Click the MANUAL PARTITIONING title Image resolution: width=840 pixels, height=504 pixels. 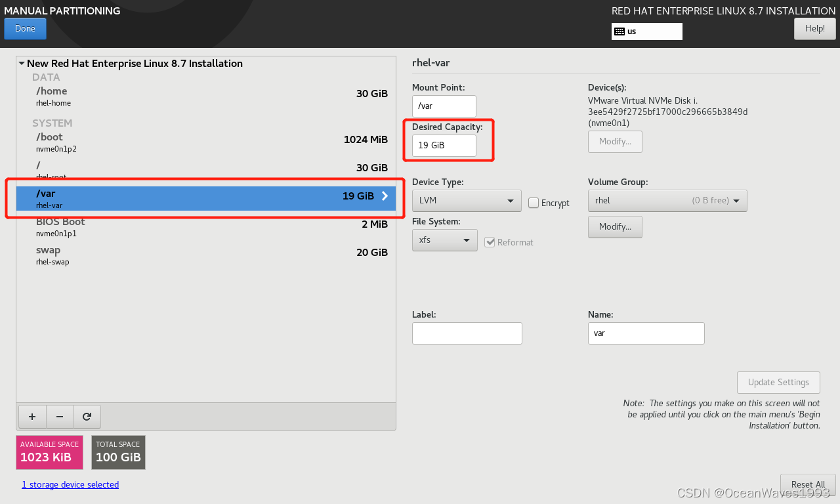pyautogui.click(x=62, y=11)
